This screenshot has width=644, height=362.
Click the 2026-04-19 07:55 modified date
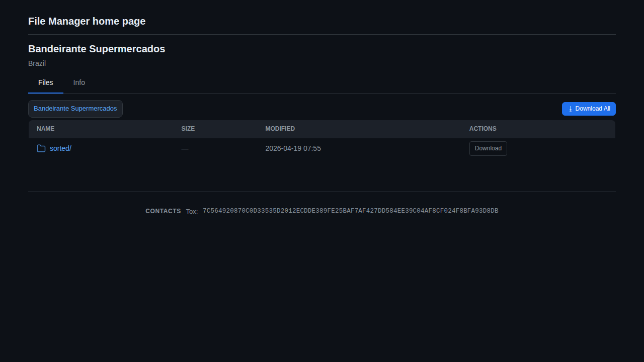pos(293,148)
